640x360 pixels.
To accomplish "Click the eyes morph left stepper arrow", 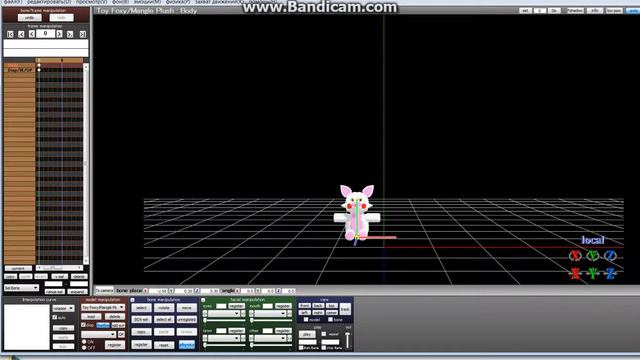I will pos(205,313).
